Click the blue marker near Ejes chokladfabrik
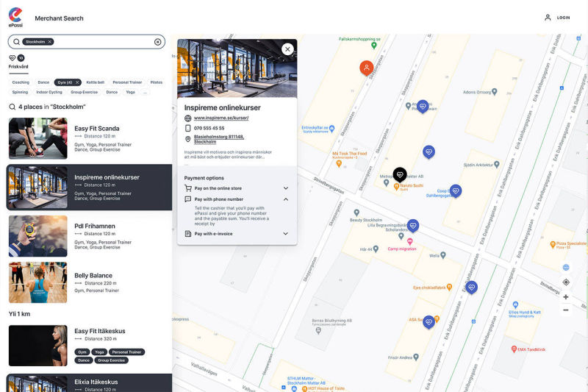The width and height of the screenshot is (588, 392). pyautogui.click(x=471, y=288)
